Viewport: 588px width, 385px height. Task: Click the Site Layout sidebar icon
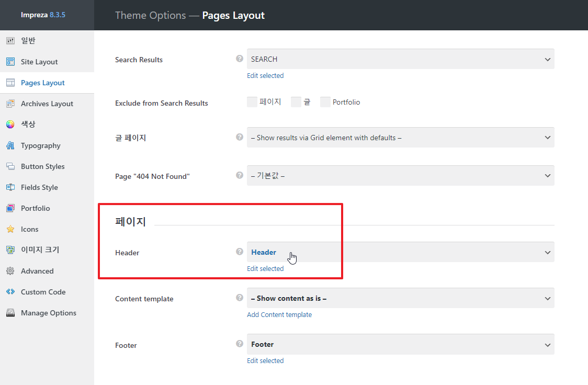coord(10,62)
